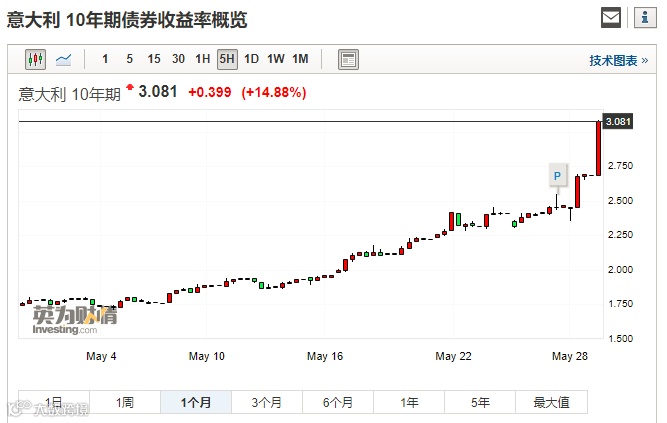This screenshot has height=423, width=667.
Task: Click the P marker on the chart
Action: [x=558, y=175]
